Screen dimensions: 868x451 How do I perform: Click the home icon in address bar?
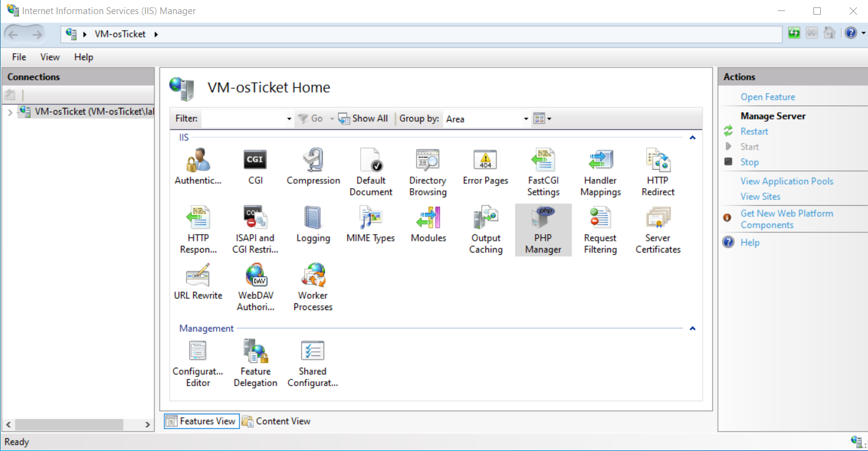tap(829, 33)
